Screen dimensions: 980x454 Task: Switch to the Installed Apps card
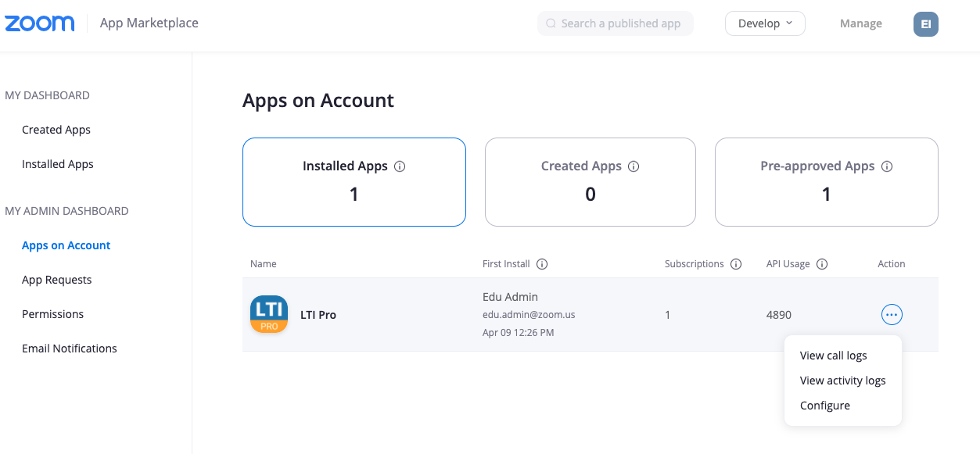click(354, 182)
